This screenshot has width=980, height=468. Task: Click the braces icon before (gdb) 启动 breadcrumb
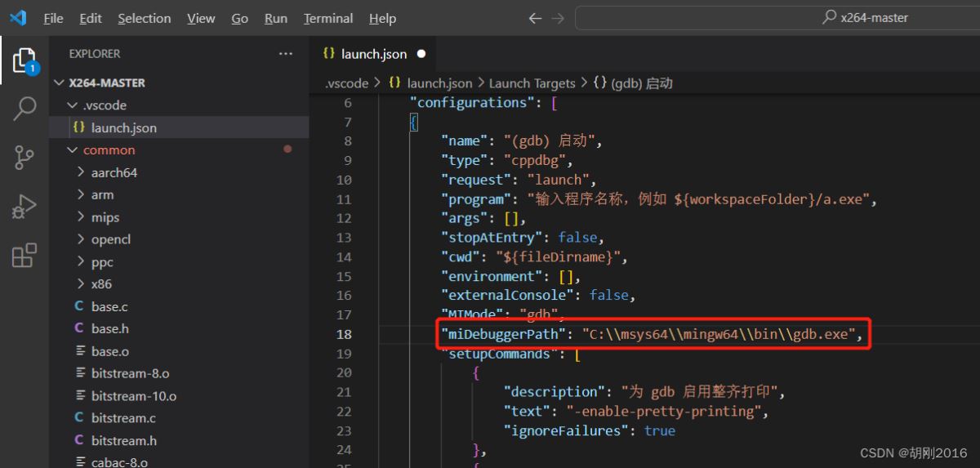tap(600, 83)
